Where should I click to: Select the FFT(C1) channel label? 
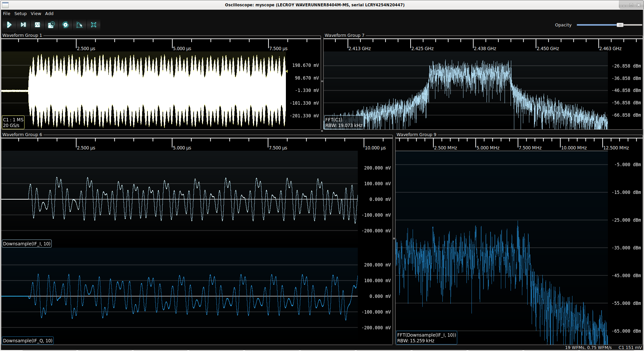pyautogui.click(x=344, y=122)
